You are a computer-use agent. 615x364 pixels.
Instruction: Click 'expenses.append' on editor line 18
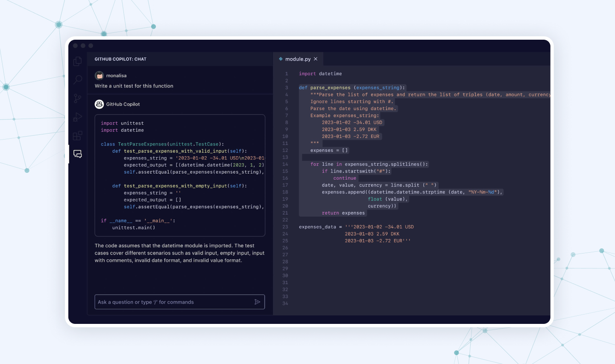click(343, 192)
